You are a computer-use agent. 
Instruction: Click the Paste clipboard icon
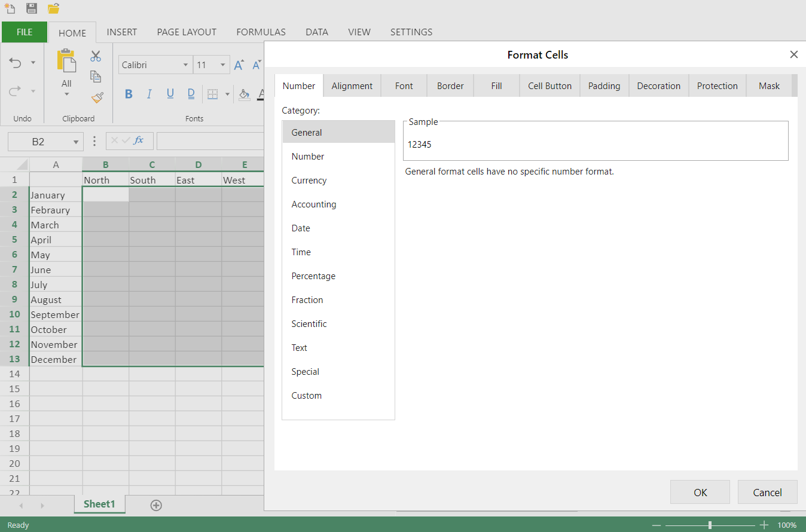(66, 62)
